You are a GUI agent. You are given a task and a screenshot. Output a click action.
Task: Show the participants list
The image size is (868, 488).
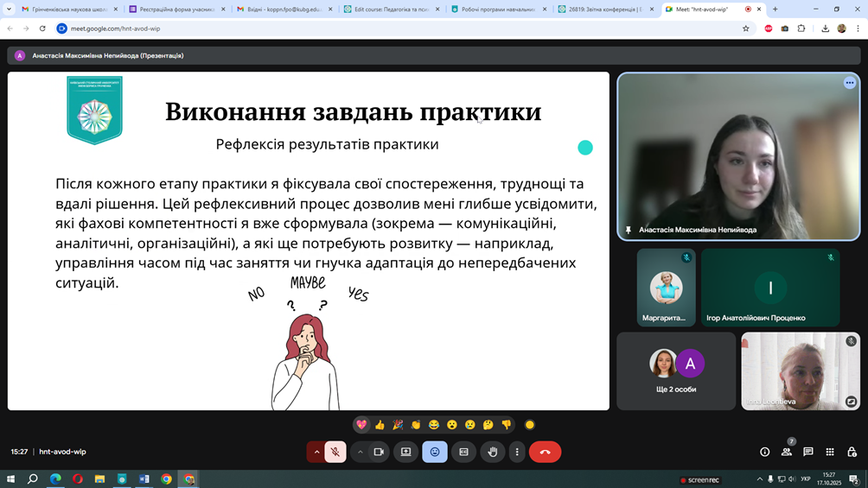tap(787, 452)
